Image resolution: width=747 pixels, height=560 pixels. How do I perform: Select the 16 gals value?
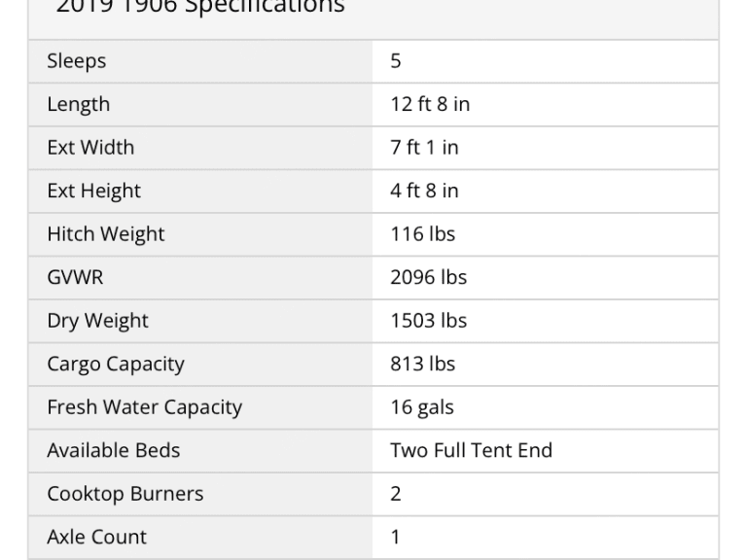click(422, 407)
